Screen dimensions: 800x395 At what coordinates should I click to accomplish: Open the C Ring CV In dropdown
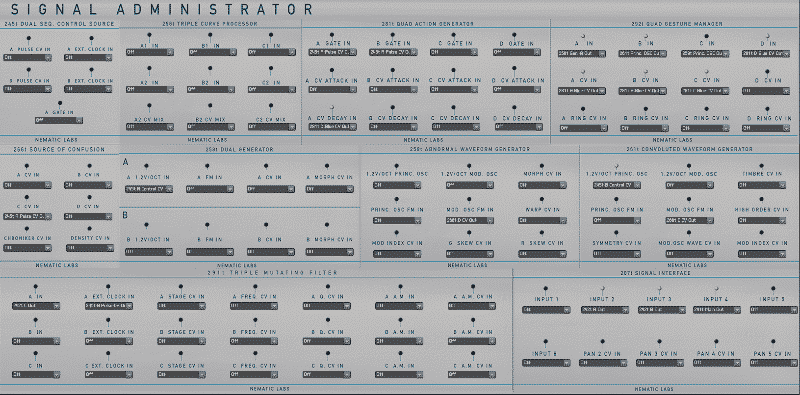pos(705,128)
